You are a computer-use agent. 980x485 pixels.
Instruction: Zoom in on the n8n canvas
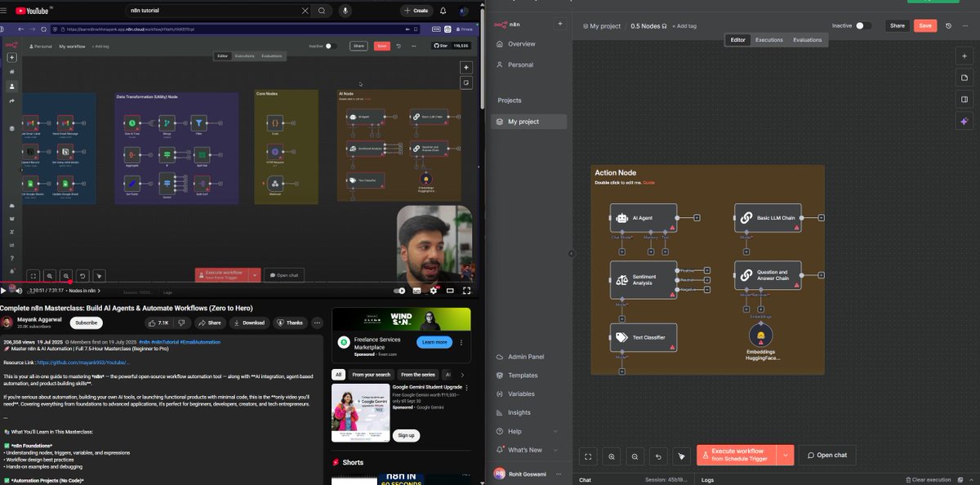612,456
